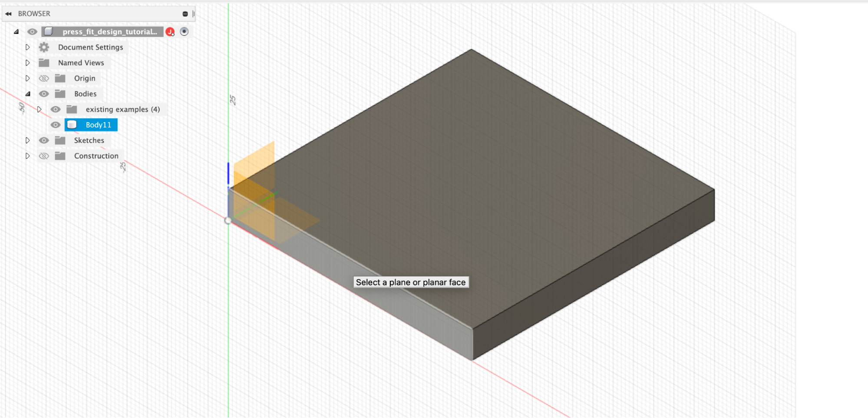Screen dimensions: 868x418
Task: Click the document component cube icon
Action: click(x=49, y=31)
